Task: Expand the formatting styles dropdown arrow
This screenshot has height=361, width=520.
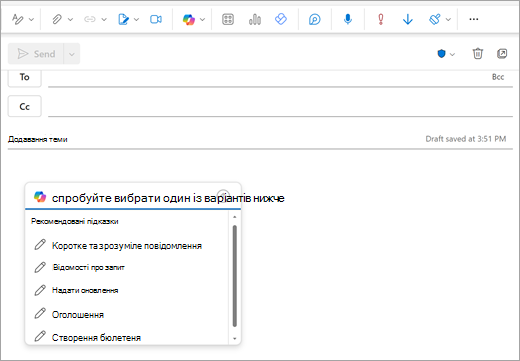Action: pos(31,20)
